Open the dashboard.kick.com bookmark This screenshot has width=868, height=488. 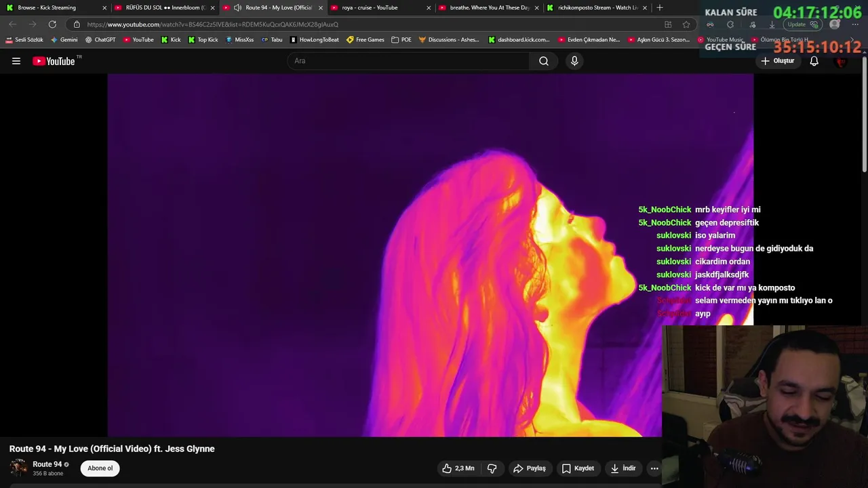pyautogui.click(x=519, y=40)
